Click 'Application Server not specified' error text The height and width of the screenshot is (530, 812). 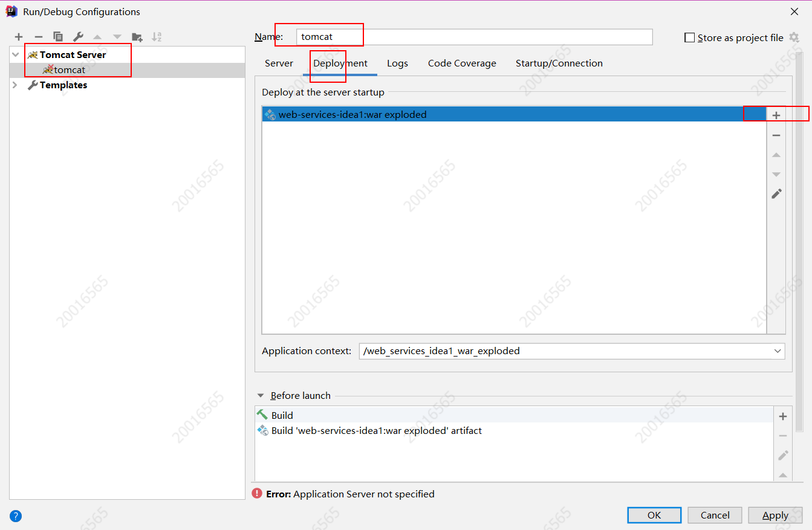363,494
